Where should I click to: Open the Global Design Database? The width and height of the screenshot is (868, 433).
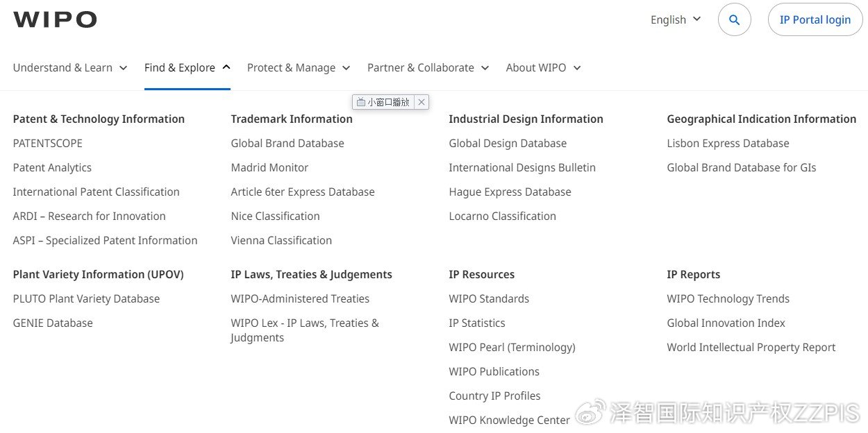tap(508, 143)
